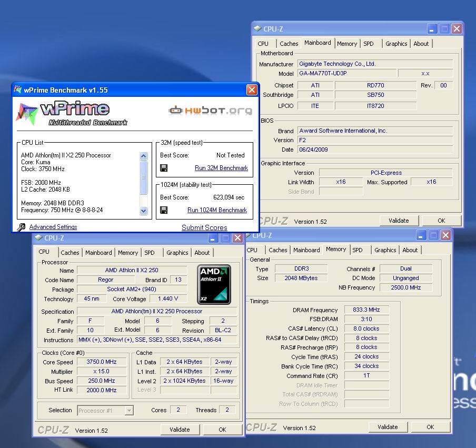The height and width of the screenshot is (448, 476).
Task: Select Caches tab in Memory CPU-Z window
Action: click(278, 250)
